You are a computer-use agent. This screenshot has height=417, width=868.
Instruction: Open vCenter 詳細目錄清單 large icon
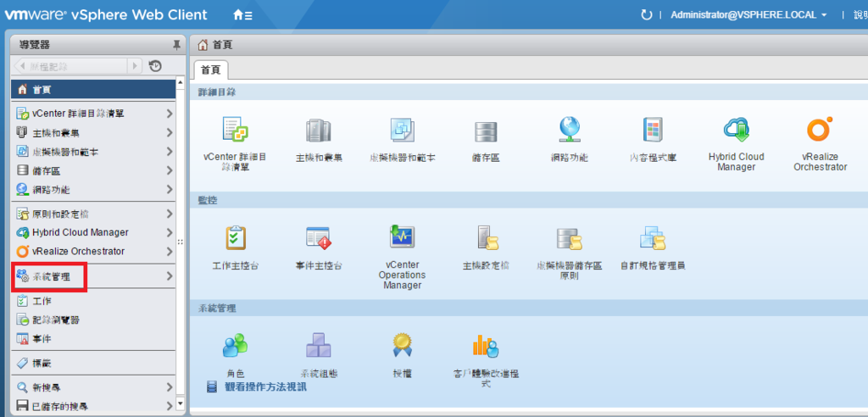pos(235,129)
